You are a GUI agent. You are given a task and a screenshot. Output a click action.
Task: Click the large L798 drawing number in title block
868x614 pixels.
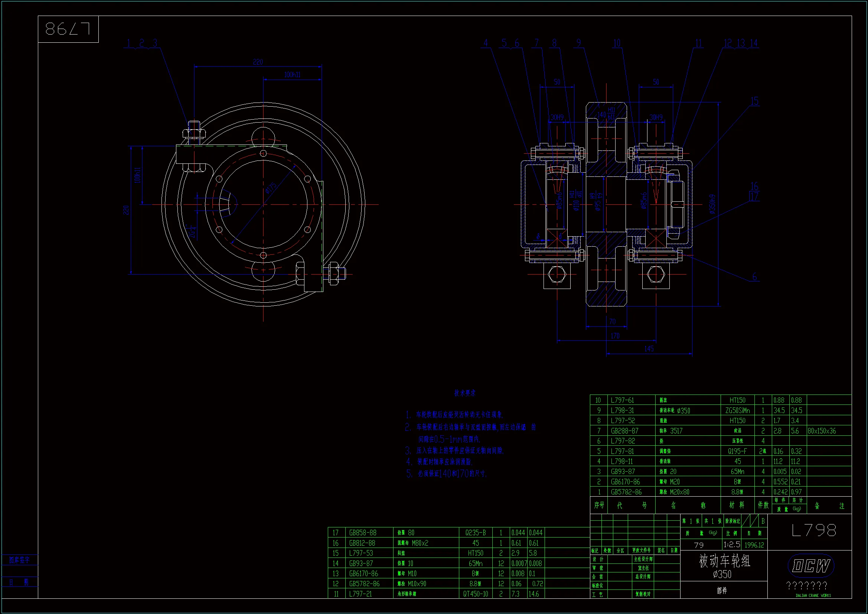click(813, 530)
